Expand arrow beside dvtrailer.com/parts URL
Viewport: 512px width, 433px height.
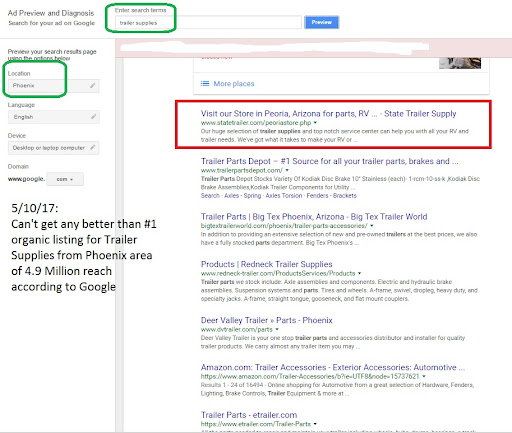coord(277,329)
